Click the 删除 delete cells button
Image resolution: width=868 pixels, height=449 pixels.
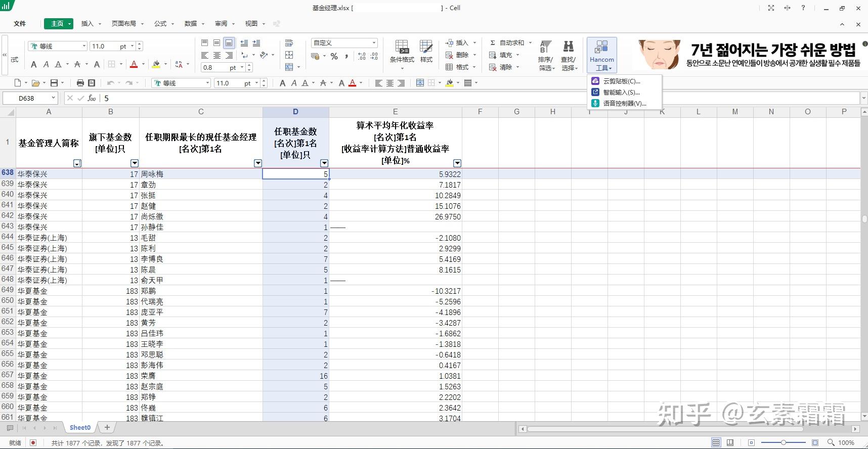point(458,55)
